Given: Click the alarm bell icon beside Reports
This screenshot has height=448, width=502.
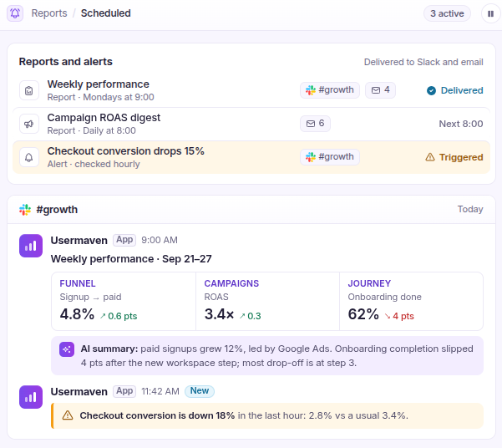Looking at the screenshot, I should pos(15,13).
